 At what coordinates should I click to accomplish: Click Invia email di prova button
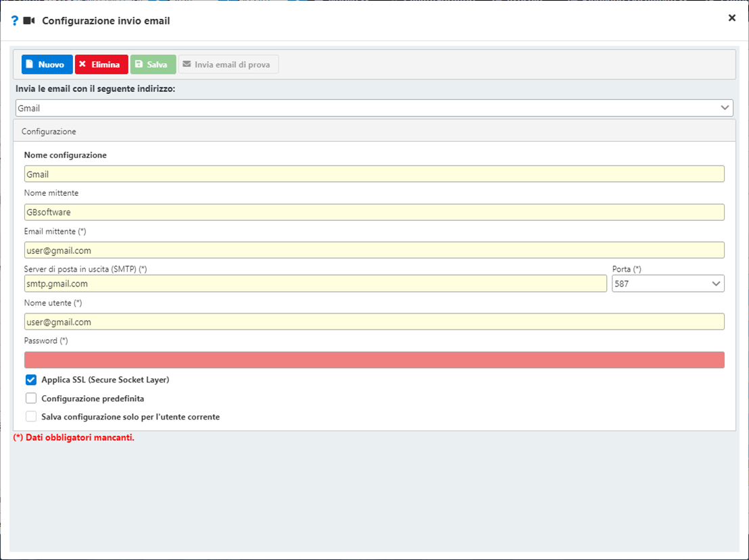[x=228, y=64]
